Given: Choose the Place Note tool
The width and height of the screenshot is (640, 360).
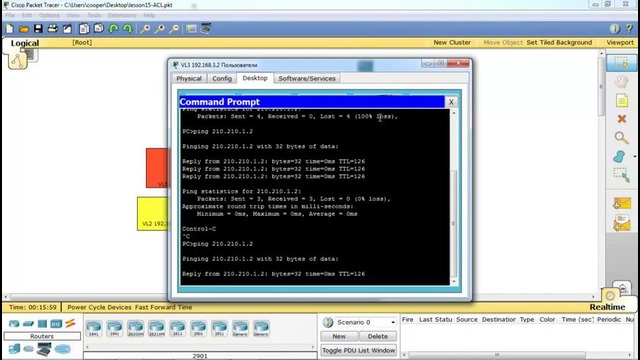Looking at the screenshot, I should tap(621, 100).
